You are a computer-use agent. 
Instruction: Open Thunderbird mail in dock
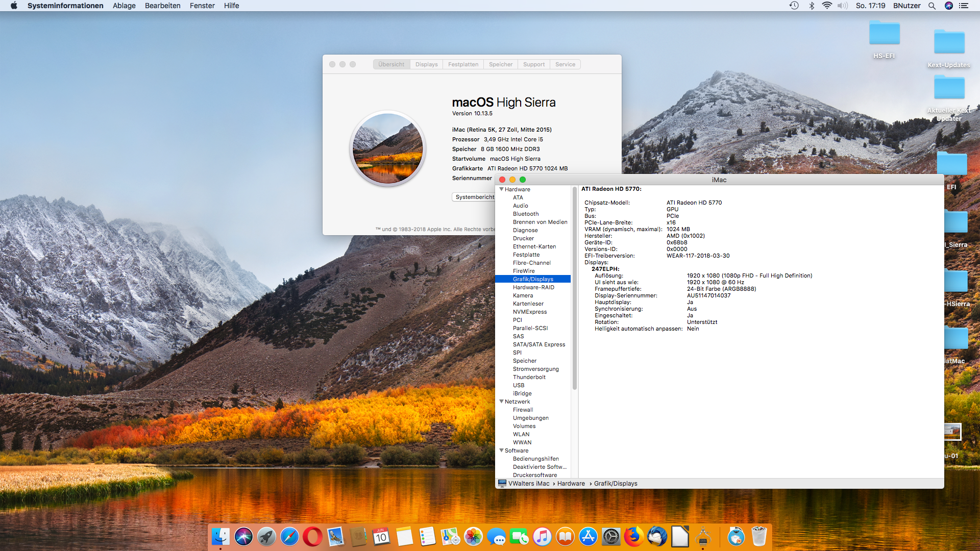pyautogui.click(x=657, y=537)
